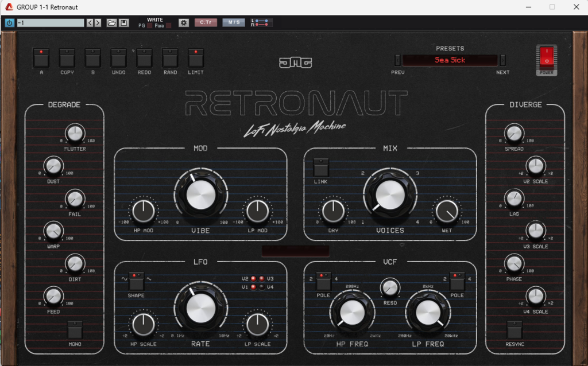Click the PHASE knob in Diverge
Image resolution: width=588 pixels, height=366 pixels.
click(514, 263)
